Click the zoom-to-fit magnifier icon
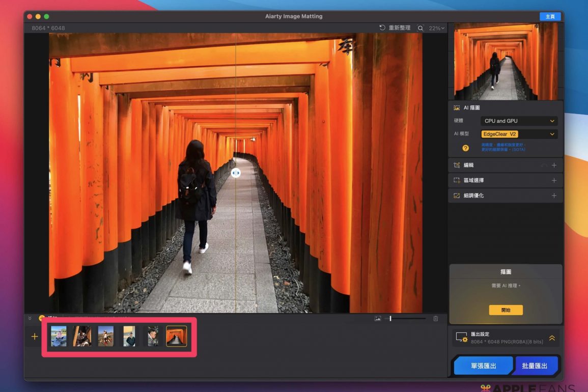Screen dimensions: 588x392 [421, 29]
